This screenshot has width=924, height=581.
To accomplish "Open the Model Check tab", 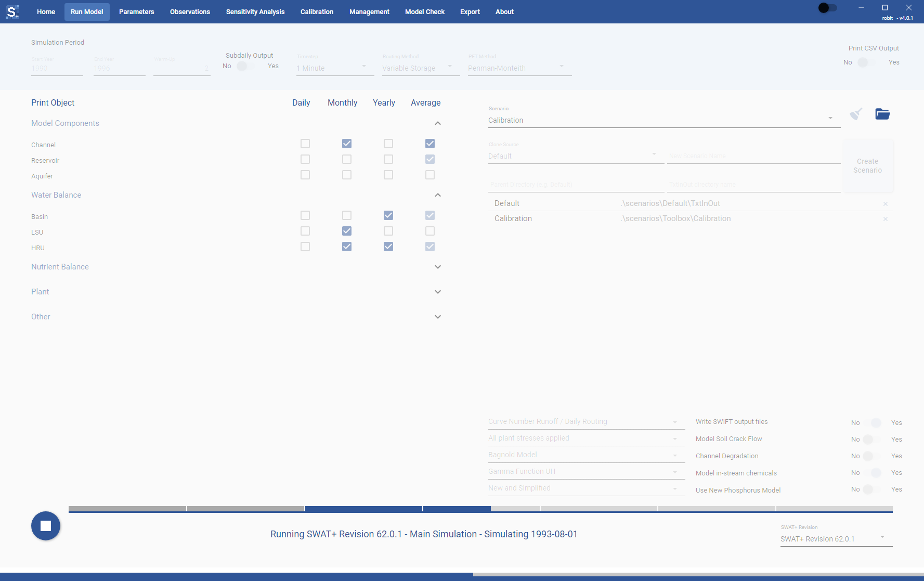I will (425, 11).
